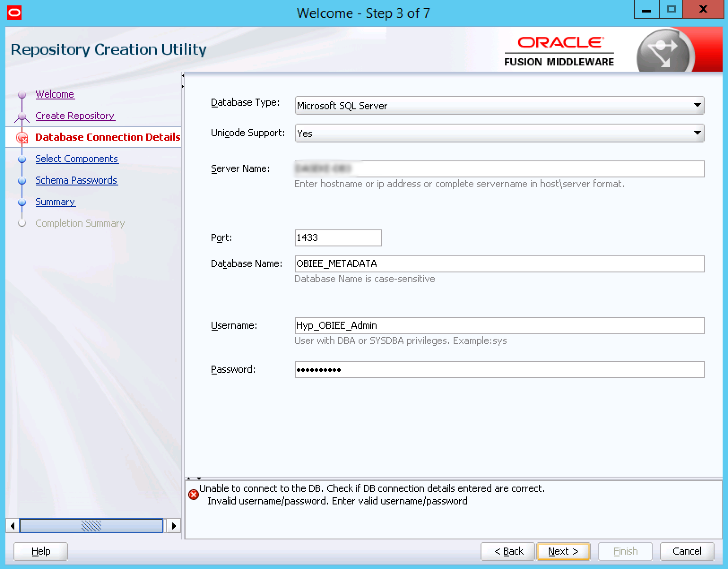Open the Database Type dropdown
Image resolution: width=728 pixels, height=569 pixels.
tap(499, 105)
